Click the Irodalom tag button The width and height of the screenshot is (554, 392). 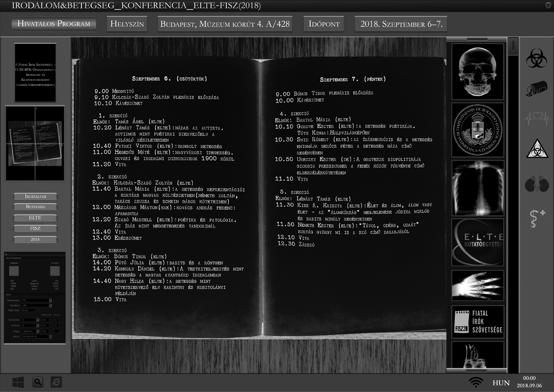[x=36, y=196]
